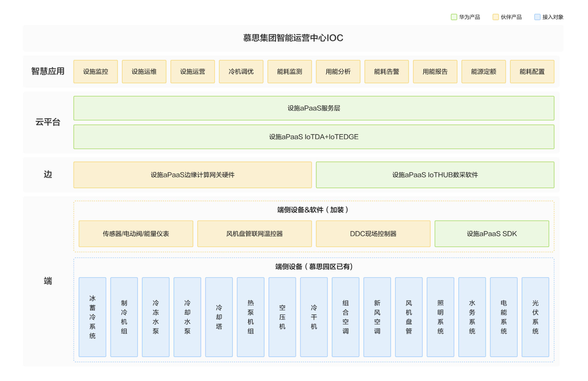Viewport: 588px width, 381px height.
Task: Select the 水务系统 device column
Action: click(472, 317)
